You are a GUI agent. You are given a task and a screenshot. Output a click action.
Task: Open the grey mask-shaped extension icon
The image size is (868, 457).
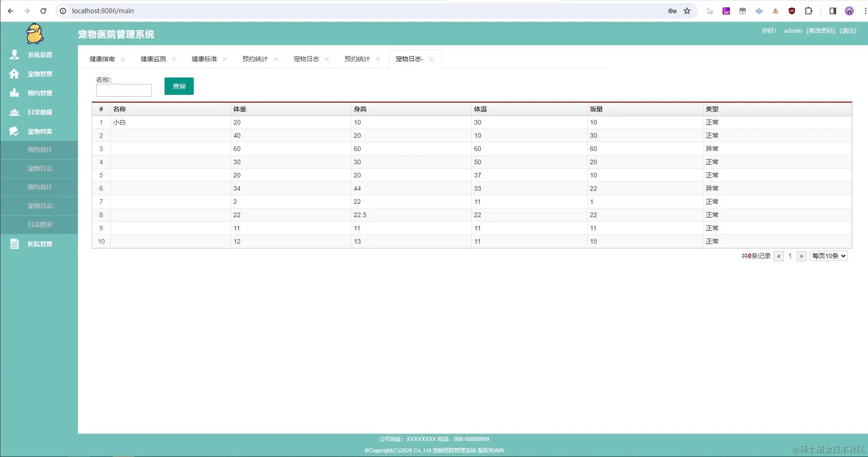[x=743, y=11]
